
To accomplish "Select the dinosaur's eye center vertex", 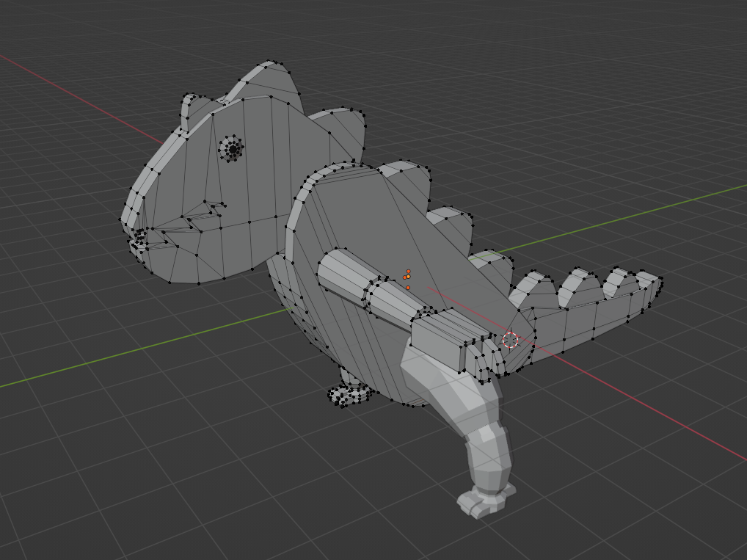I will [x=233, y=149].
